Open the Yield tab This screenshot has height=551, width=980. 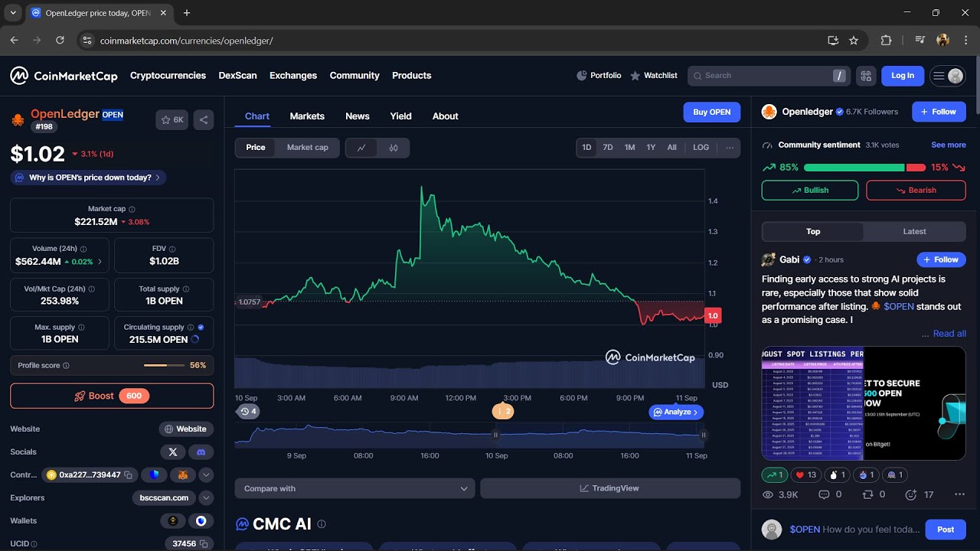[401, 116]
